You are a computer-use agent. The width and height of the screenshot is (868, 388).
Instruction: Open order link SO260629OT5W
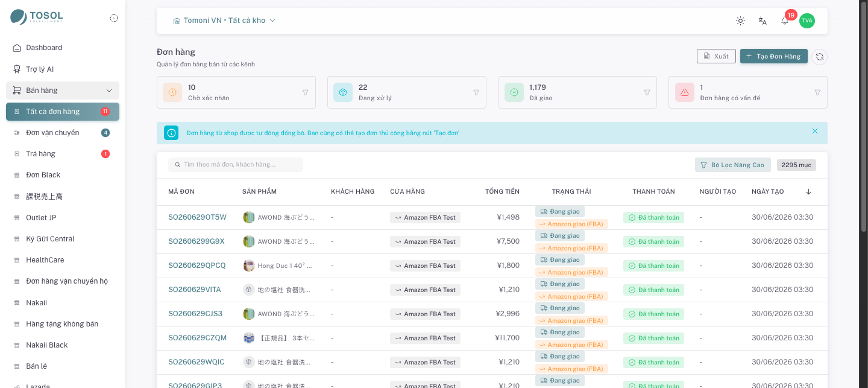(x=197, y=217)
